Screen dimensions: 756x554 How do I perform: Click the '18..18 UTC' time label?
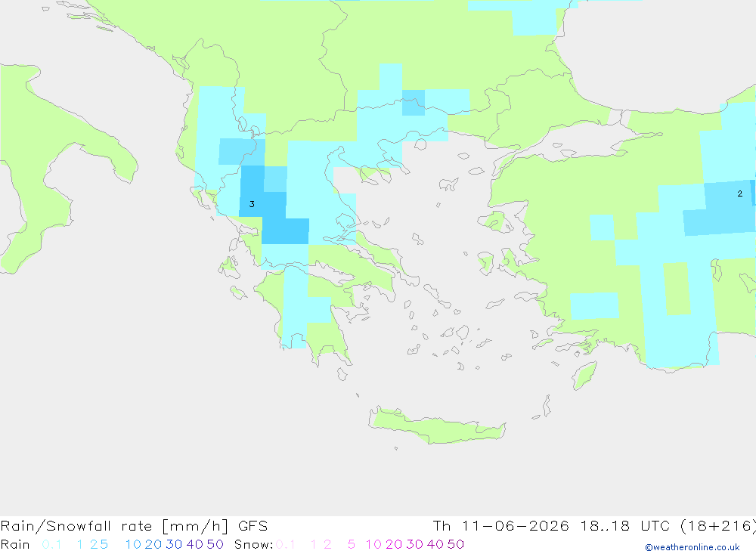coord(626,526)
